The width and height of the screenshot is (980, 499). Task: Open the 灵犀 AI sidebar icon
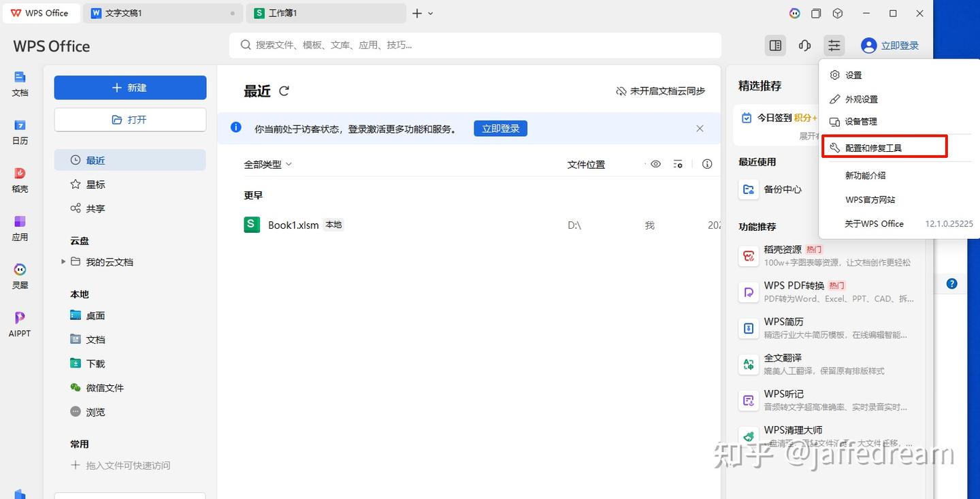pos(20,276)
